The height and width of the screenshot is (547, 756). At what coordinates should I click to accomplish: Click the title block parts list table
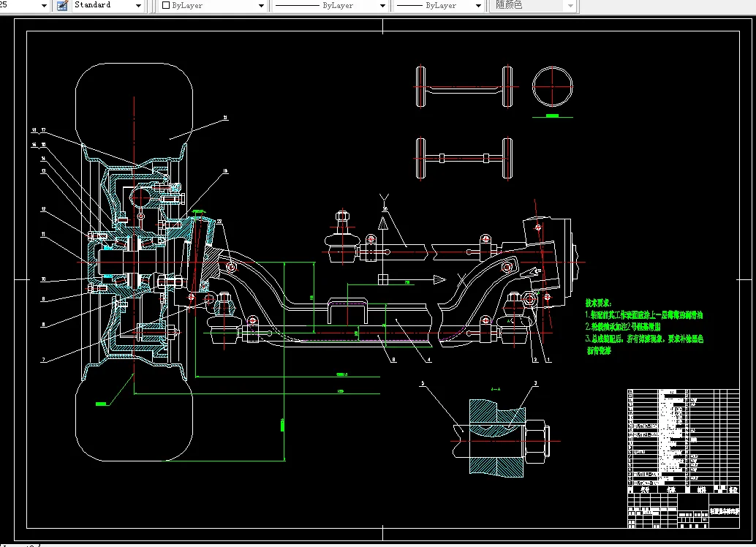tap(683, 459)
